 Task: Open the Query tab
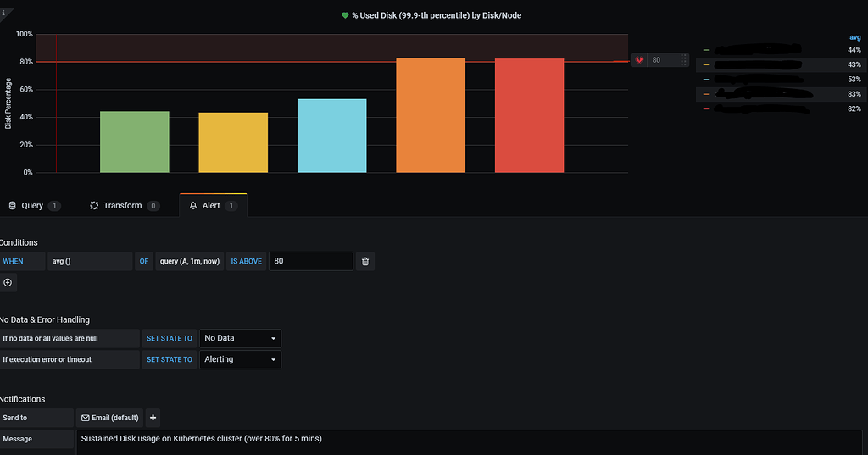coord(33,205)
